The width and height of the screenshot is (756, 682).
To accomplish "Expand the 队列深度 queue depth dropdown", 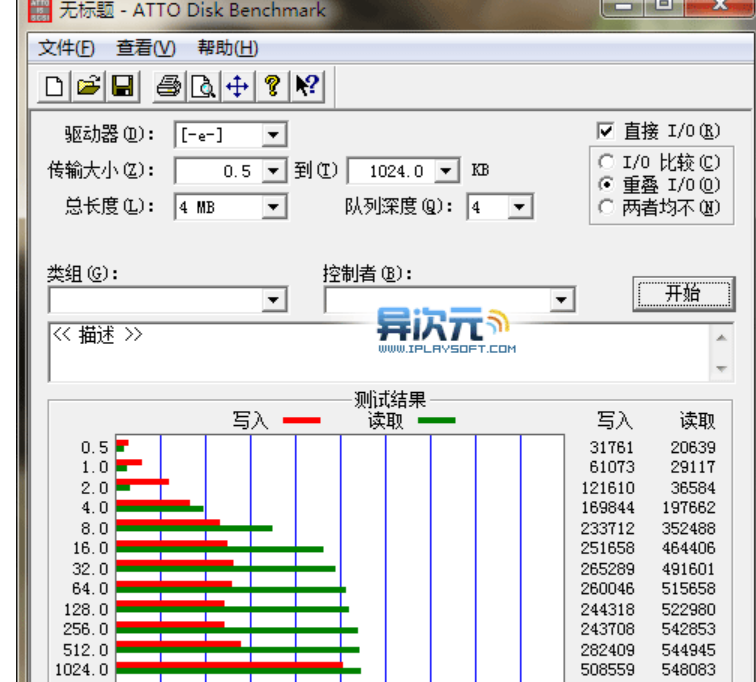I will [x=519, y=207].
